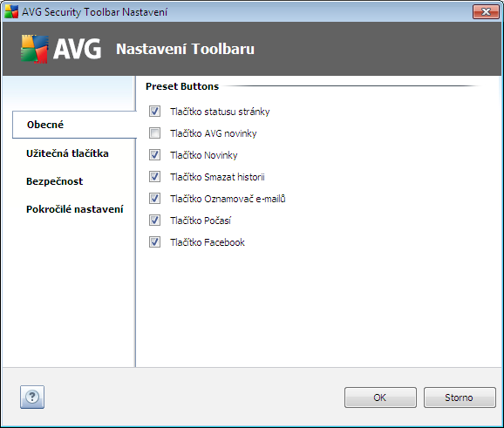This screenshot has height=428, width=504.
Task: Click the Nastavení Toolbaru header title
Action: tap(185, 49)
